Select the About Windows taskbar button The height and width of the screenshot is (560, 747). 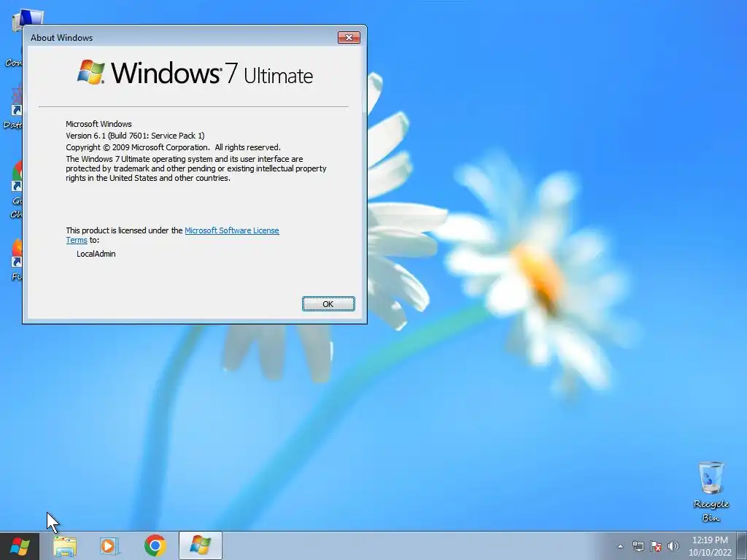tap(201, 545)
